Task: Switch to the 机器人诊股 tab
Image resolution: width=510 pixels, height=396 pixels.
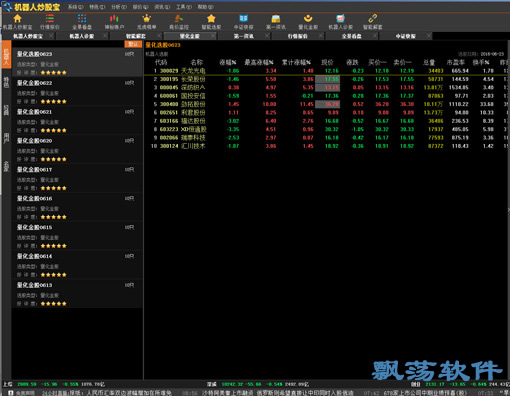Action: [x=82, y=36]
